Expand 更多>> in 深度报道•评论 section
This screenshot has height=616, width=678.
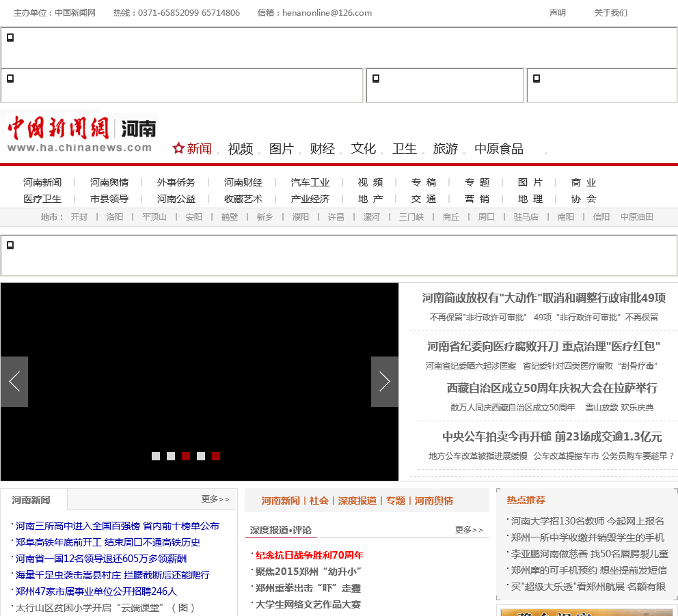[x=469, y=530]
